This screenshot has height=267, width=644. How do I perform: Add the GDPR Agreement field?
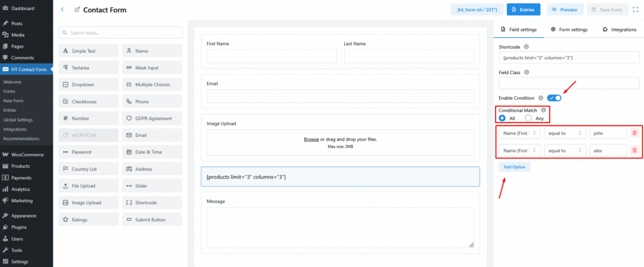click(x=152, y=118)
